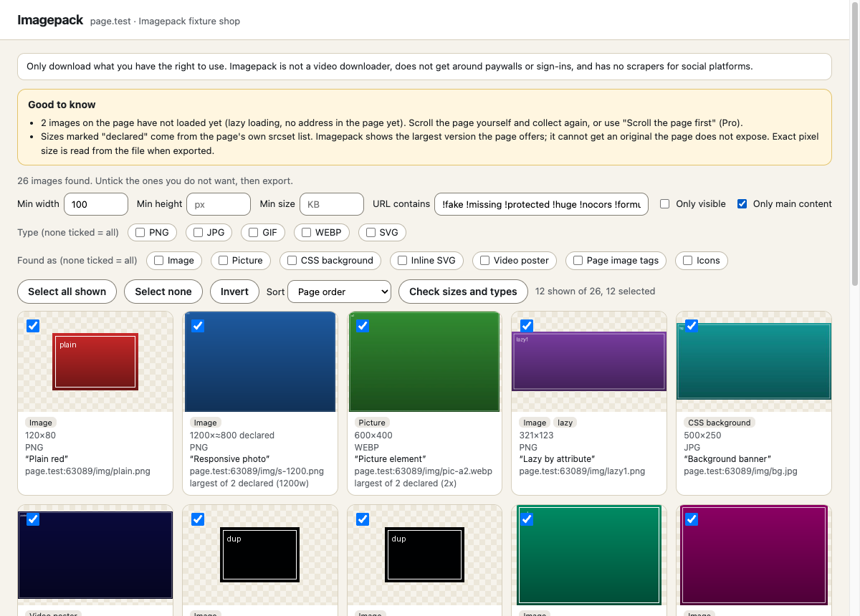
Task: Invert the current selection
Action: click(x=234, y=292)
